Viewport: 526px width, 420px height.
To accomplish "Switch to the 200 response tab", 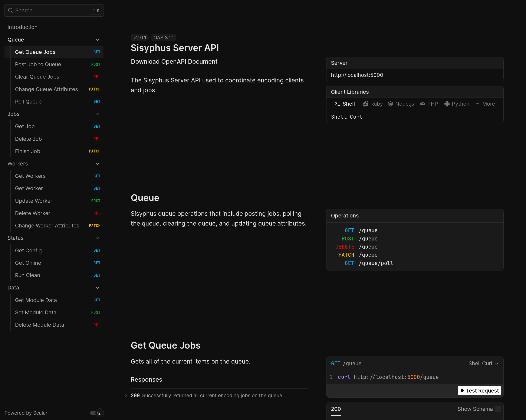I will pyautogui.click(x=336, y=409).
